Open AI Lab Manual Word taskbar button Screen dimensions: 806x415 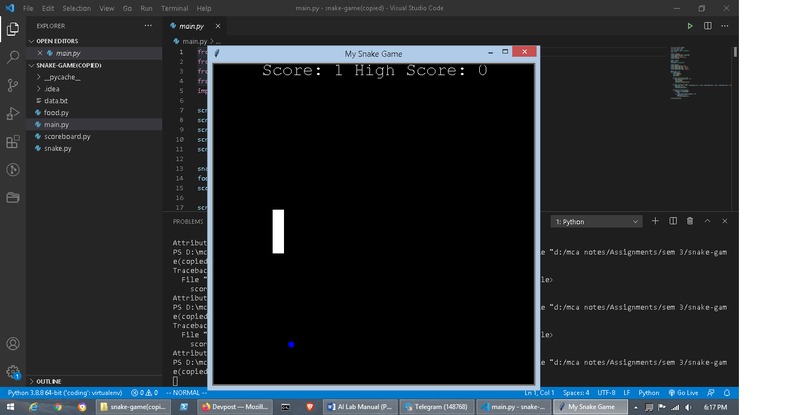point(359,407)
